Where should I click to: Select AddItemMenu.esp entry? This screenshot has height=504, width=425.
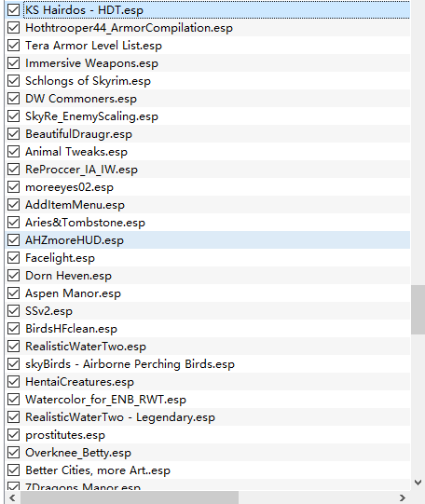[x=75, y=205]
